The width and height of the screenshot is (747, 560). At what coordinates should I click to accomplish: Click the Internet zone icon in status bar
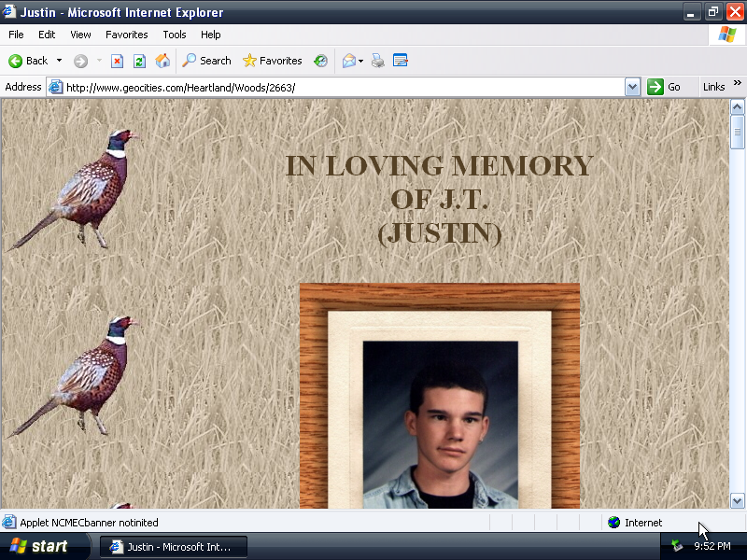coord(613,523)
